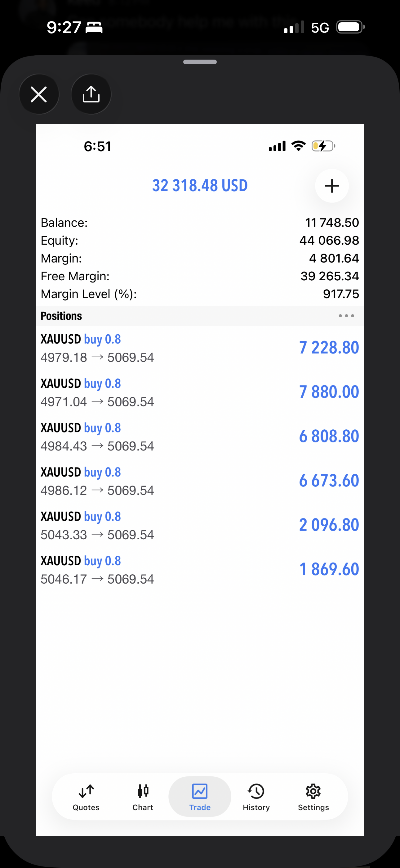Open the Quotes tab
Image resolution: width=400 pixels, height=868 pixels.
point(86,797)
